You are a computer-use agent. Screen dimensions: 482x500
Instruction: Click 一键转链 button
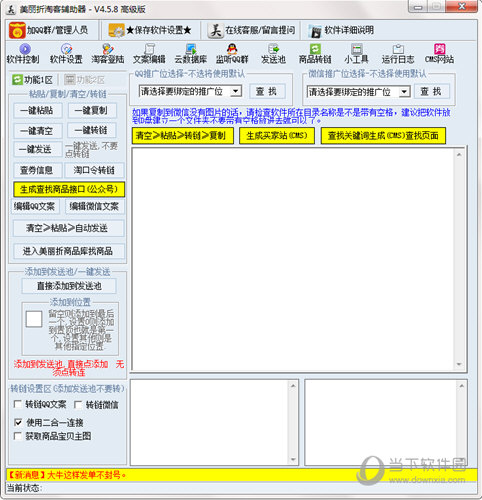[x=92, y=130]
